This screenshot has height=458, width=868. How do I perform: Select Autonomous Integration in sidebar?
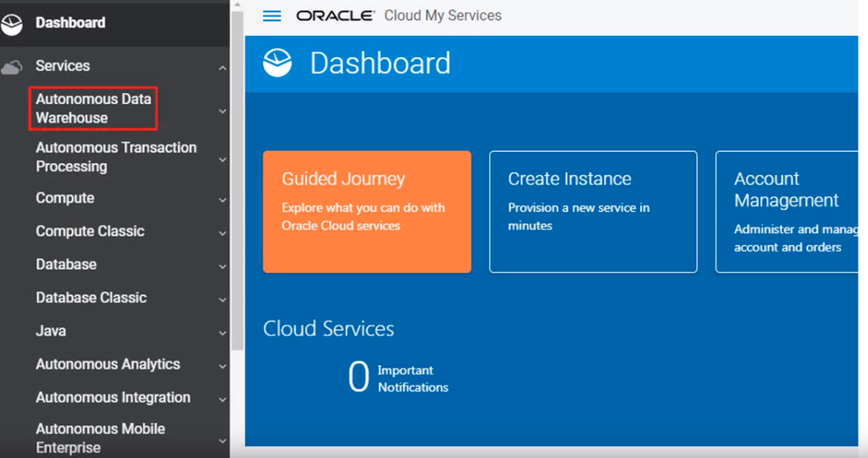[x=113, y=397]
